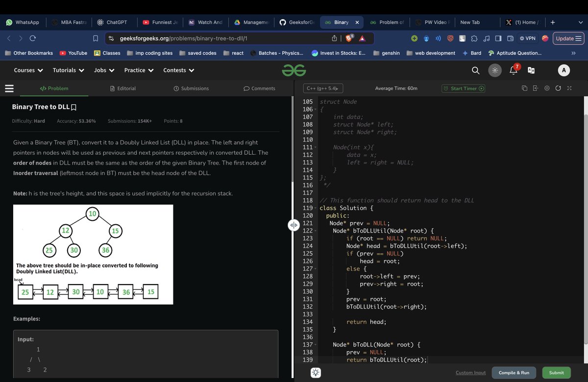Click the binary tree example image

(x=93, y=254)
